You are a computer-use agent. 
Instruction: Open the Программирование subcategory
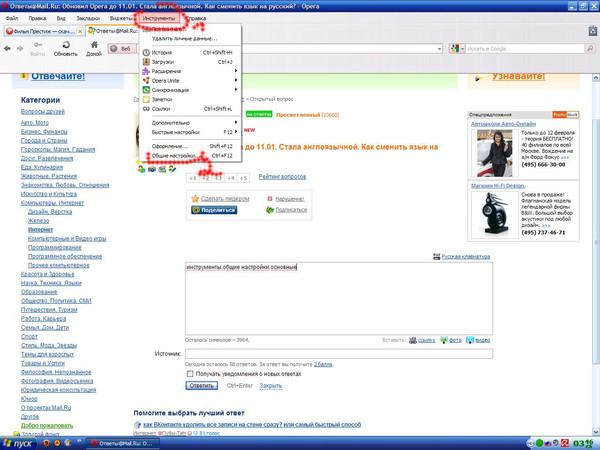pos(54,248)
